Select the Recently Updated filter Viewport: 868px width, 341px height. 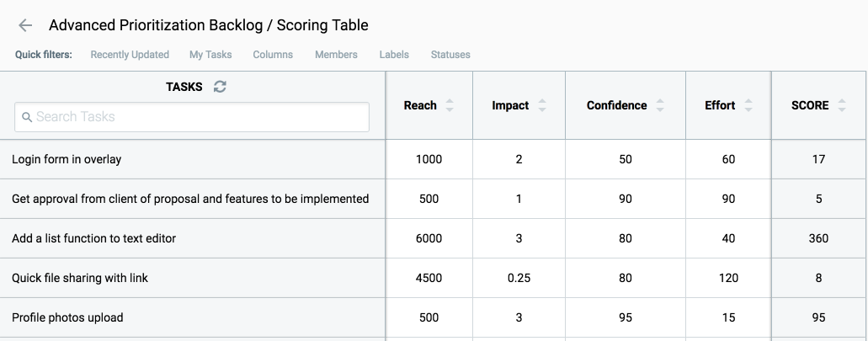[130, 55]
